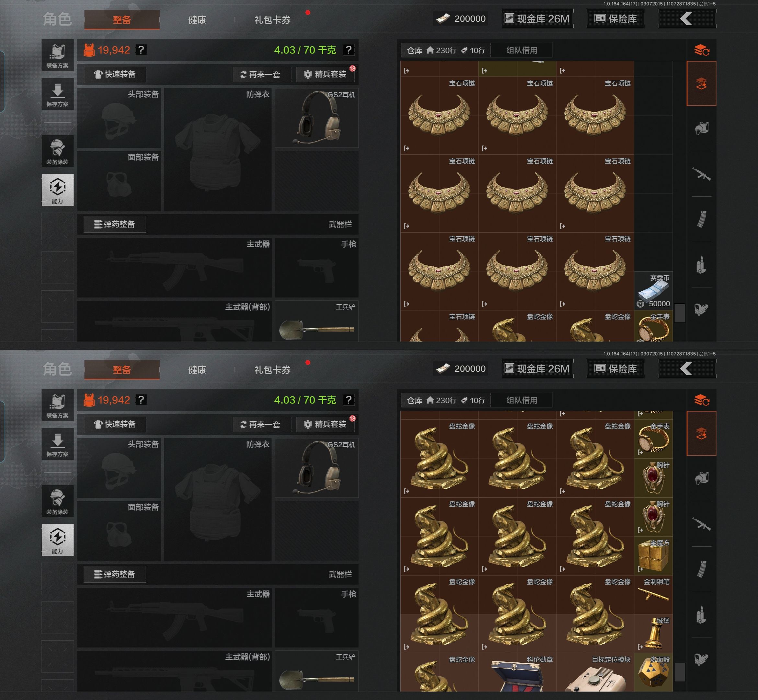
Task: Select the 城堡 golden chess piece
Action: click(x=653, y=633)
